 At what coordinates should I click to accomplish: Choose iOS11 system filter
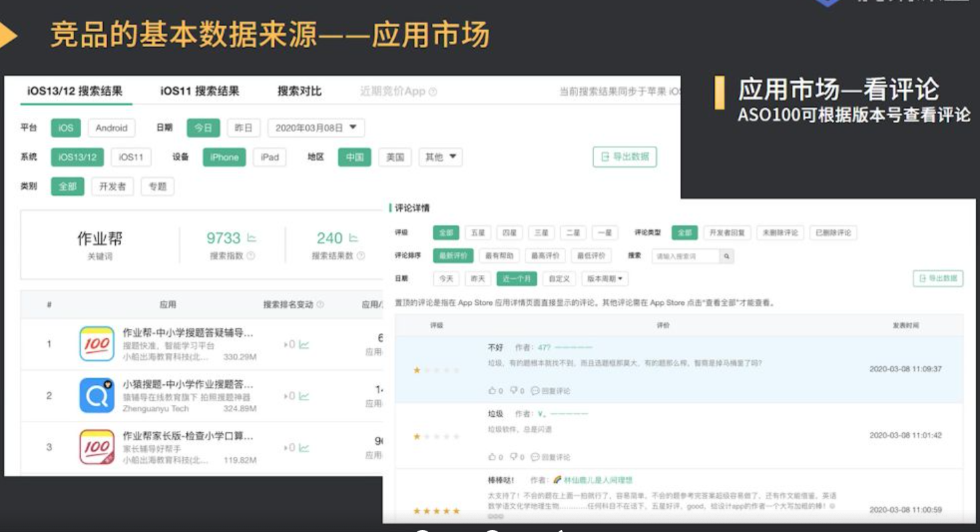131,157
